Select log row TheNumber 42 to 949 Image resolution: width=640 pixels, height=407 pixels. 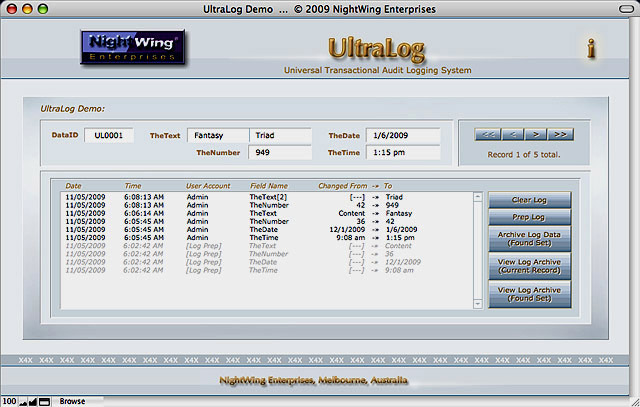(x=267, y=205)
